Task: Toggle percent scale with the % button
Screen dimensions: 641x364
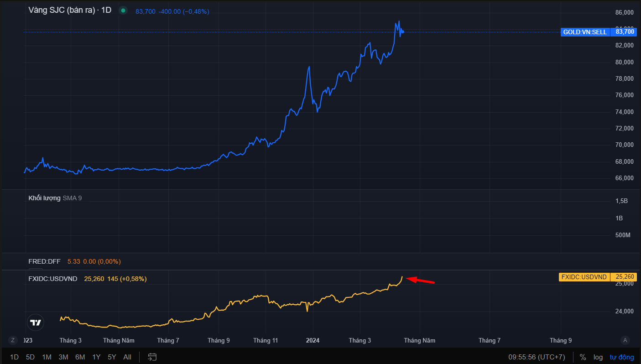Action: click(583, 357)
